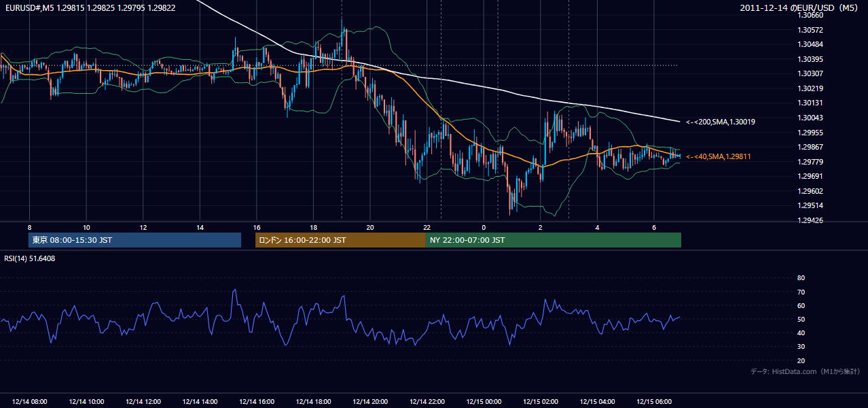Click the 12/14 16:00 time label
Viewport: 868px width, 408px height.
(x=257, y=402)
